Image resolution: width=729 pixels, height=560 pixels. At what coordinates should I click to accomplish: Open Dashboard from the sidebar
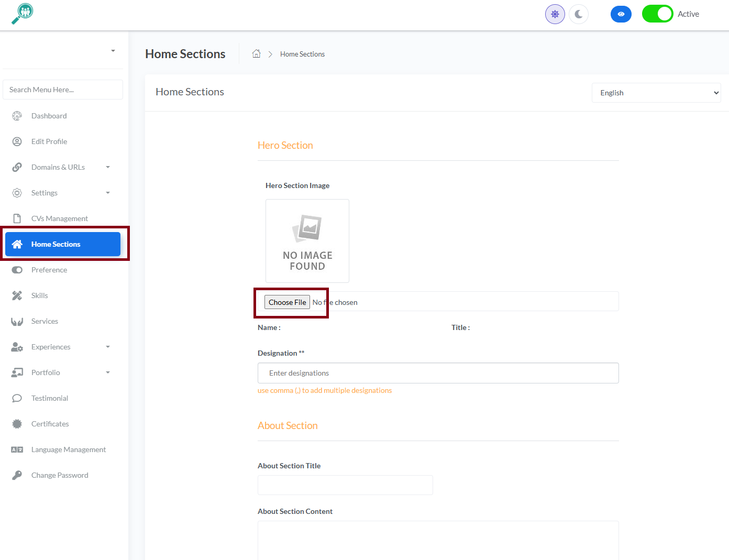click(x=49, y=116)
